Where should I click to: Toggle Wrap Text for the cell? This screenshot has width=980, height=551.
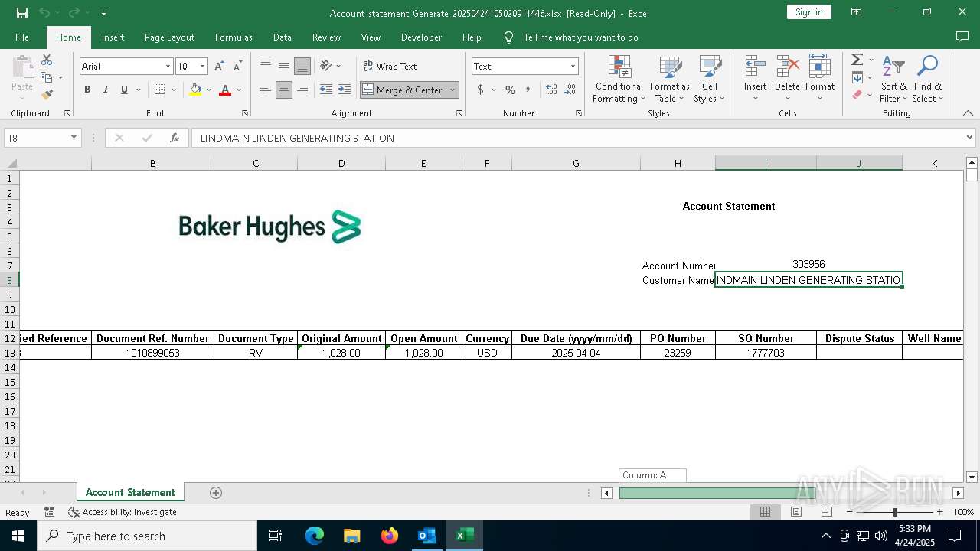[390, 67]
